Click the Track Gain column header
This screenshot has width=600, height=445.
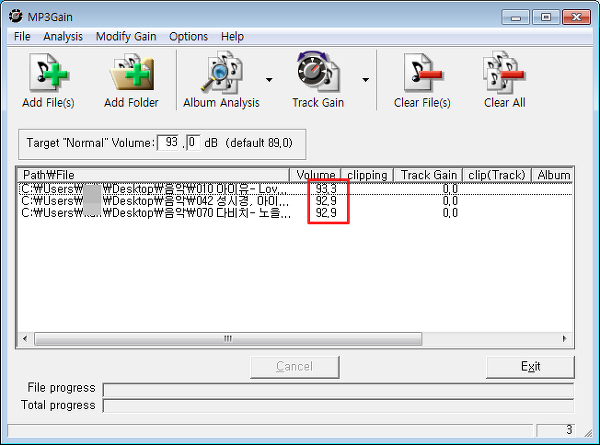coord(428,175)
